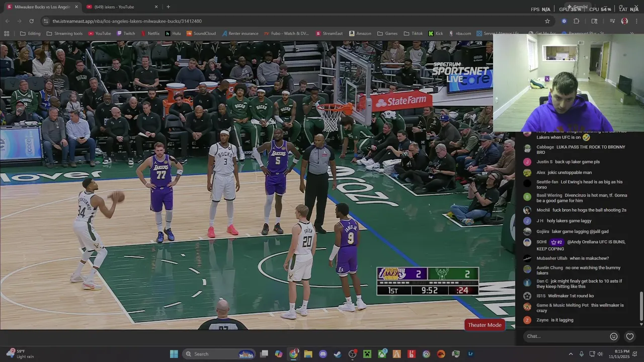Viewport: 644px width, 362px height.
Task: Open Discord from the taskbar
Action: pos(323,354)
